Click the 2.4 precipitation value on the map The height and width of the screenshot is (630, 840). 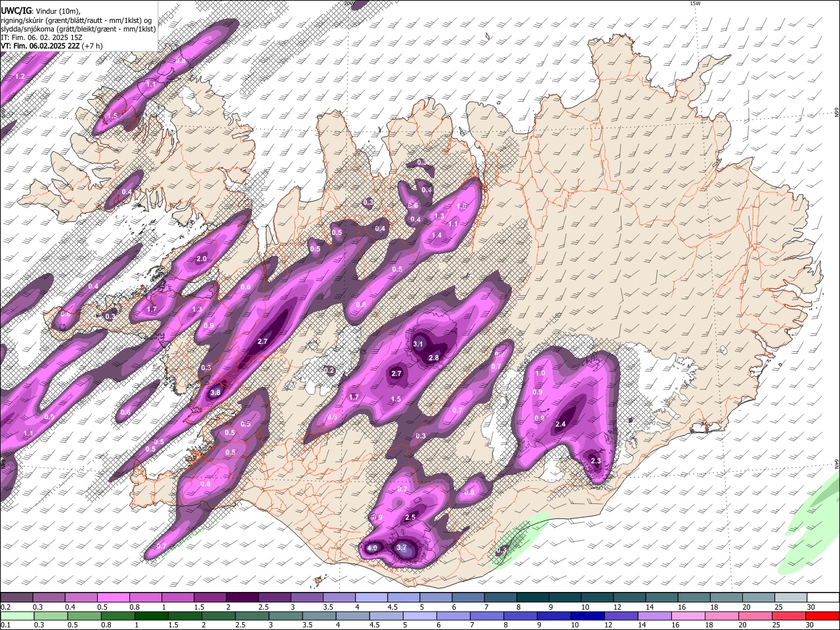tap(560, 425)
